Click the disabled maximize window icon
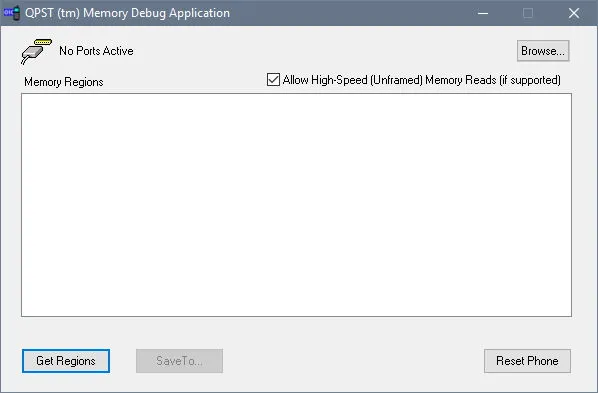The height and width of the screenshot is (393, 598). 528,13
